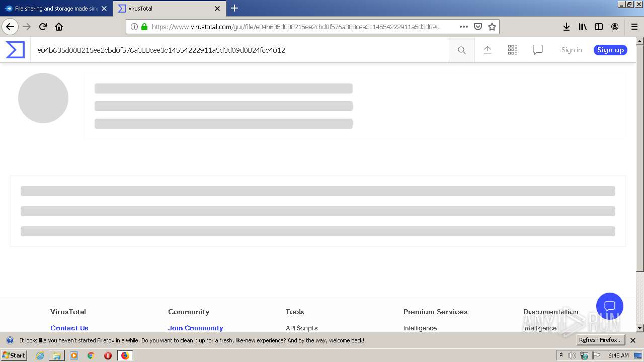Click the volume speaker tray icon
The width and height of the screenshot is (644, 362).
click(x=572, y=355)
